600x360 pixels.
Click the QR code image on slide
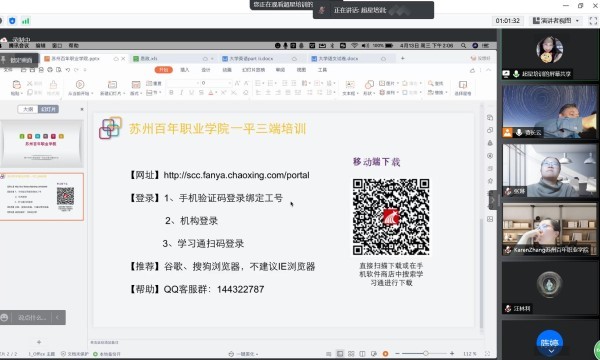[391, 217]
